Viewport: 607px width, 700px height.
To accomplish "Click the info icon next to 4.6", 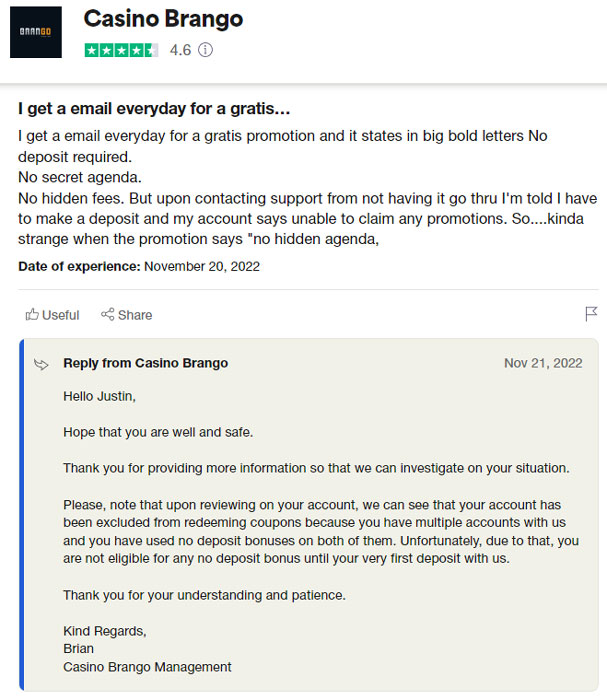I will tap(205, 49).
